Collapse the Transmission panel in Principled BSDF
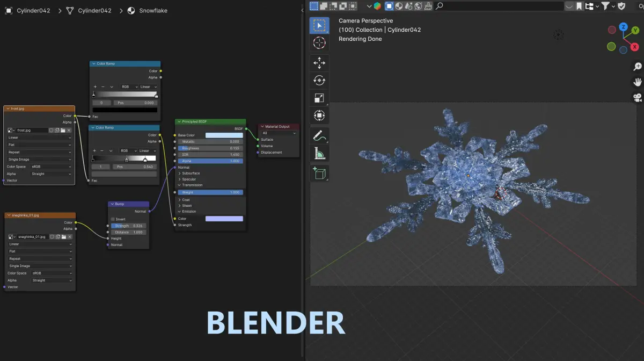 click(191, 185)
